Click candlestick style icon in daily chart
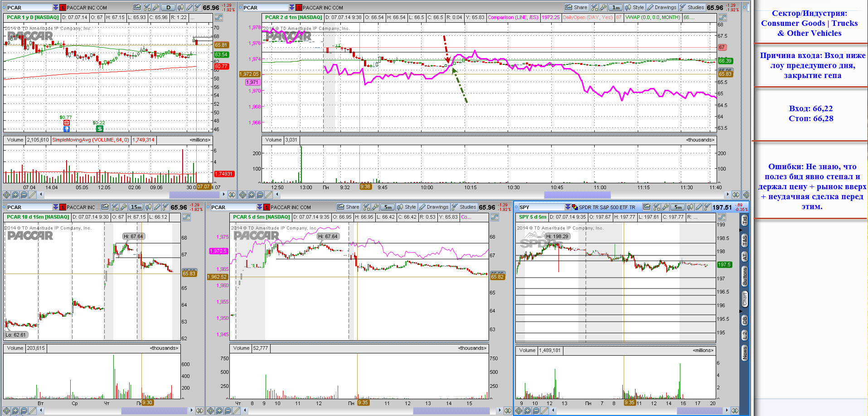This screenshot has width=868, height=416. 181,7
